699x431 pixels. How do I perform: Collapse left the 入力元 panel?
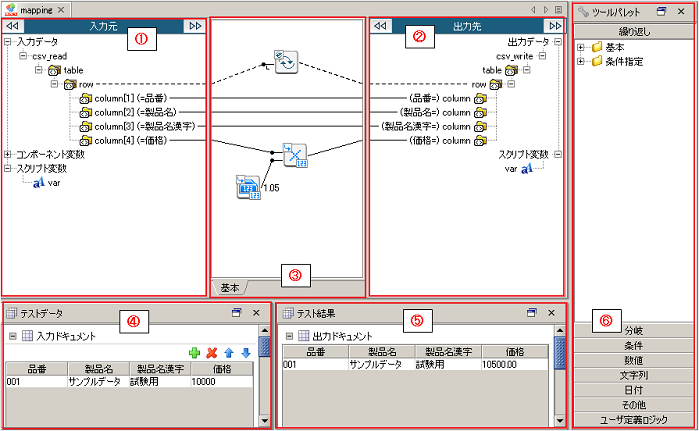(13, 27)
